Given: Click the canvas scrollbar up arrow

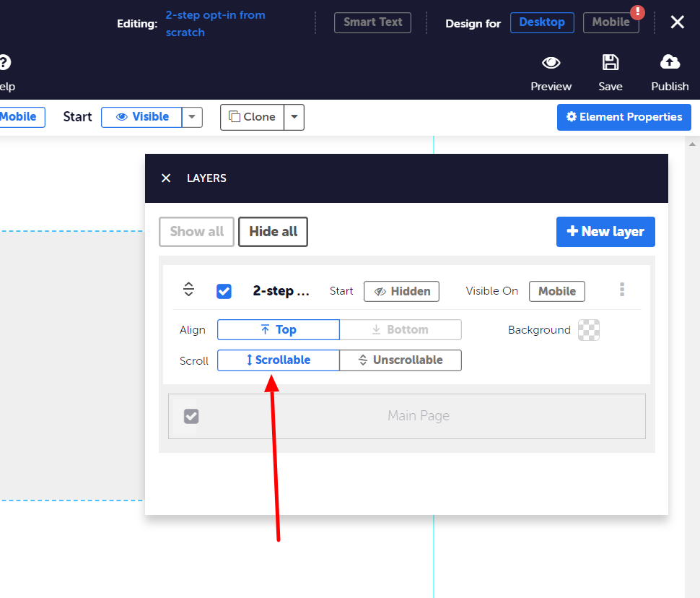Looking at the screenshot, I should [692, 144].
